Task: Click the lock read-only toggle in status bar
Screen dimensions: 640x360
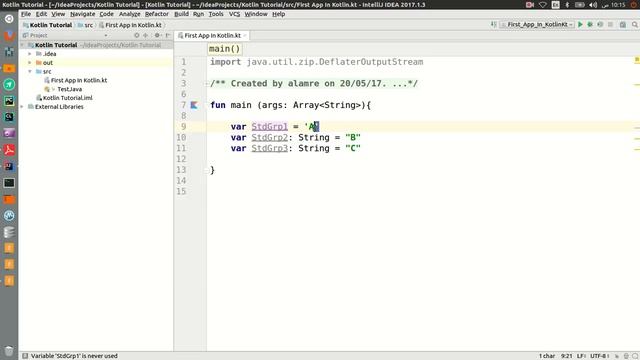Action: (617, 356)
